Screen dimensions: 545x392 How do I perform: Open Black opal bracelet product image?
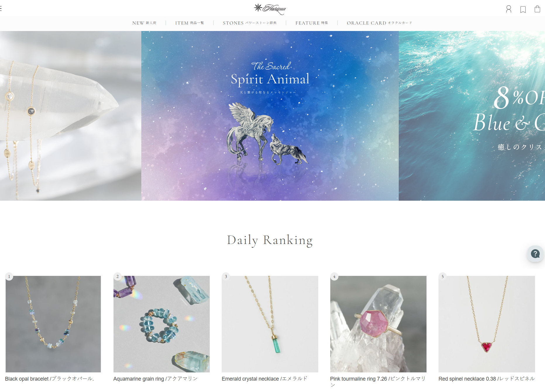53,324
